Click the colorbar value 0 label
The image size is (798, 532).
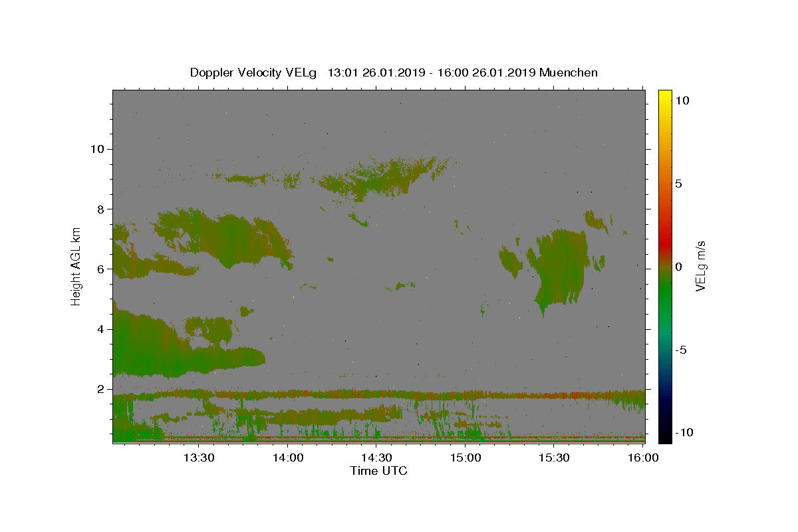[x=678, y=267]
